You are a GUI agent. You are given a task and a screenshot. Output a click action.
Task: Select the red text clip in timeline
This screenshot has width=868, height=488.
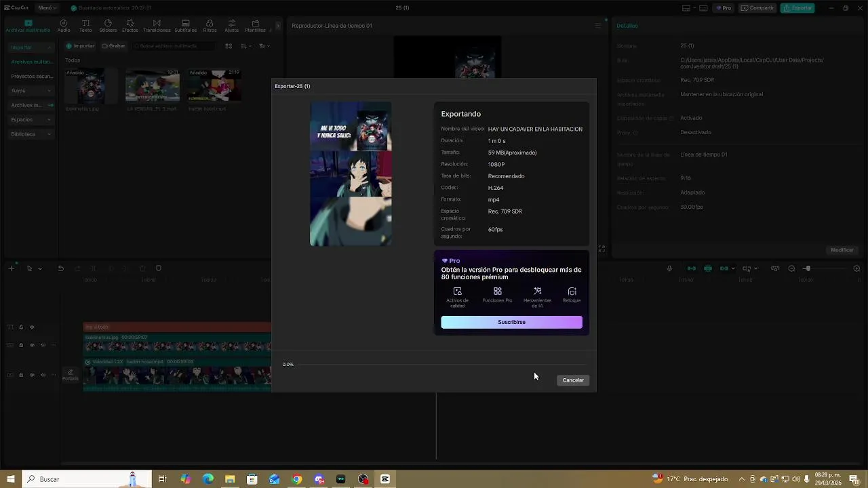[x=177, y=327]
